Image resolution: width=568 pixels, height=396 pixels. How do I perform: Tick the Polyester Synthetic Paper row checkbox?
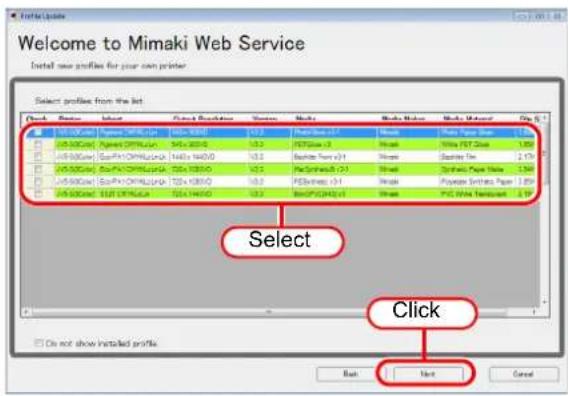point(38,181)
